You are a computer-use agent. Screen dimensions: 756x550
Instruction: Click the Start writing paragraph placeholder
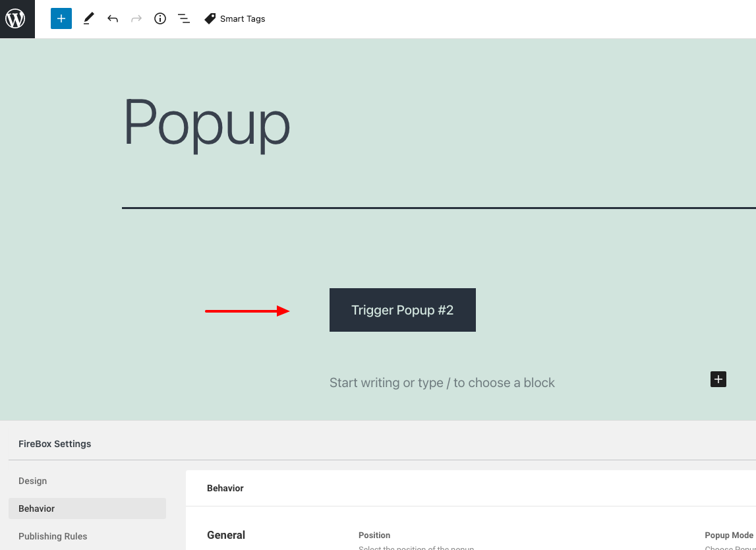pos(442,382)
